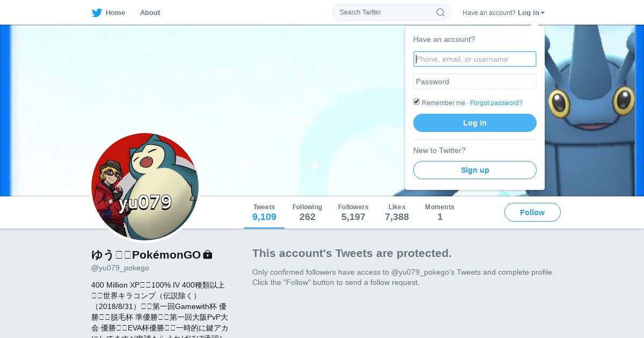Focus the Password field
Image resolution: width=644 pixels, height=338 pixels.
click(475, 82)
